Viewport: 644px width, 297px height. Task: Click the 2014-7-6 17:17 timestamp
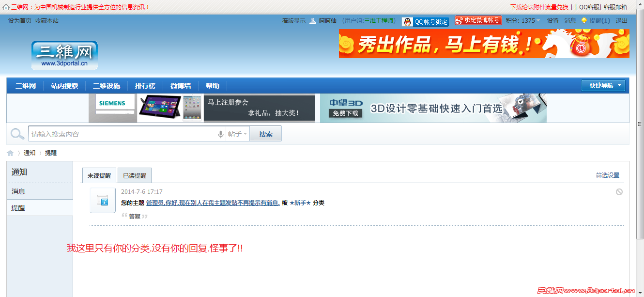[142, 192]
